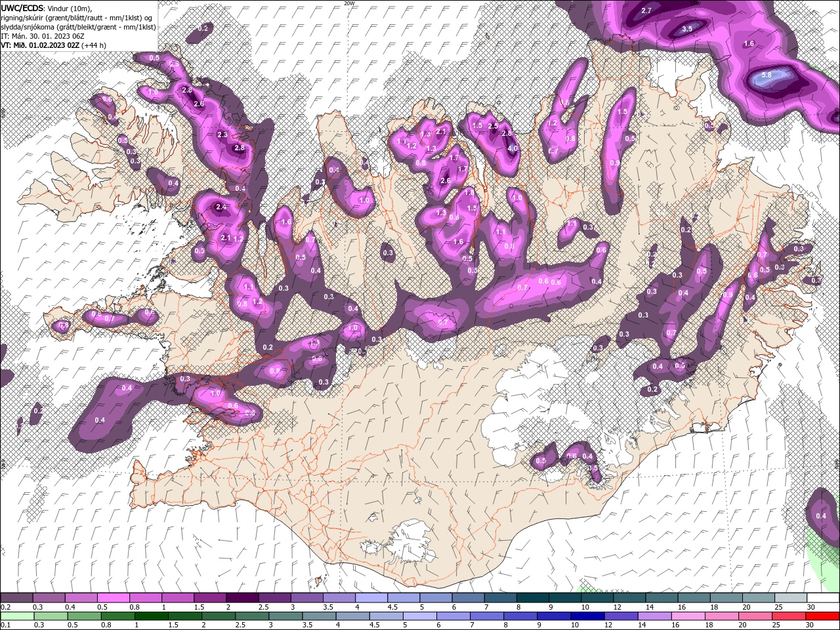840x630 pixels.
Task: Select the 1.5 label under the lower legend row
Action: [x=173, y=625]
